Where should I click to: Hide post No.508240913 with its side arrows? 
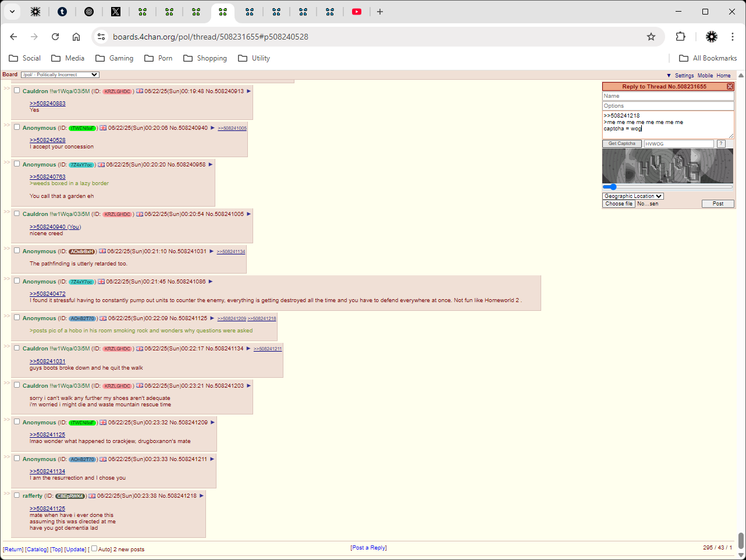tap(7, 88)
